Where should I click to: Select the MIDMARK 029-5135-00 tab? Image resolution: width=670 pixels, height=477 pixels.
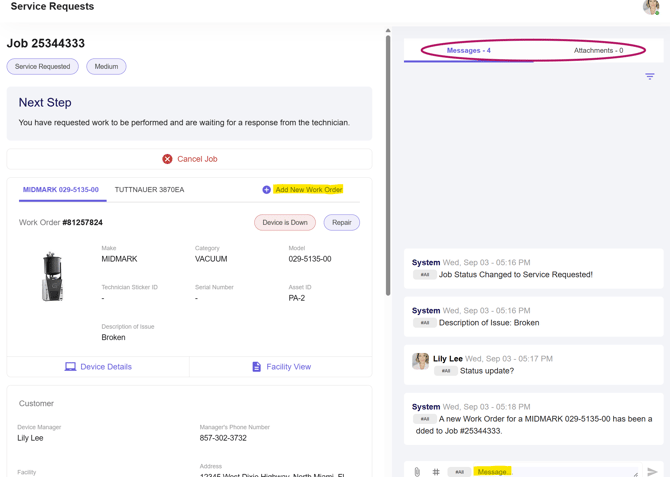(61, 189)
